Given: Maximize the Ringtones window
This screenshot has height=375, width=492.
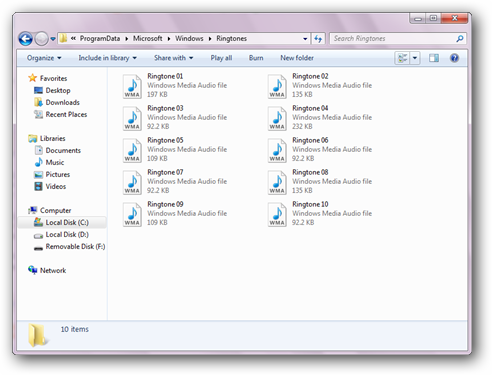Looking at the screenshot, I should (x=433, y=18).
